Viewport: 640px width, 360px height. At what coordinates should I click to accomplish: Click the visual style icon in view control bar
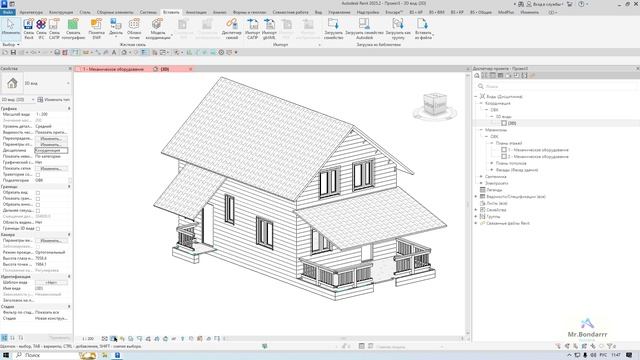pos(113,338)
